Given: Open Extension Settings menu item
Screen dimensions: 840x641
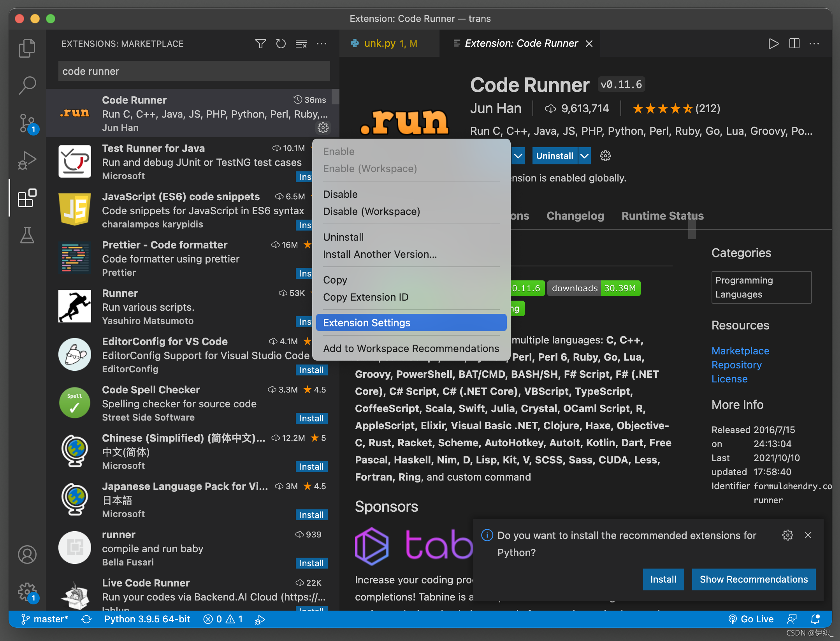Looking at the screenshot, I should [411, 323].
